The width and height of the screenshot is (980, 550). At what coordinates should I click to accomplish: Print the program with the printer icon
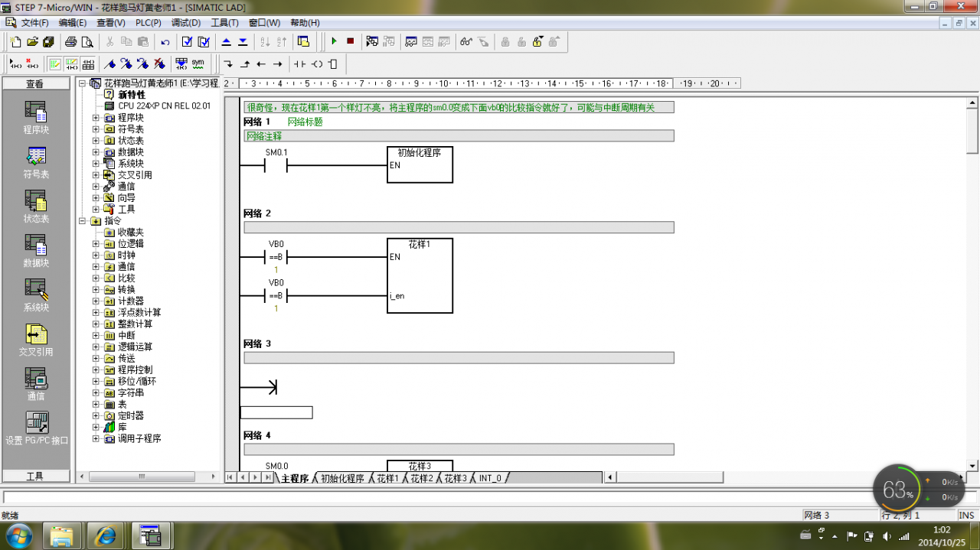tap(70, 41)
